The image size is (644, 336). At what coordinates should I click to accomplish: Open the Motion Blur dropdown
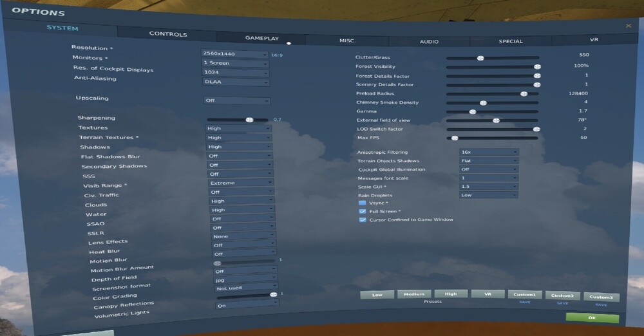(244, 254)
